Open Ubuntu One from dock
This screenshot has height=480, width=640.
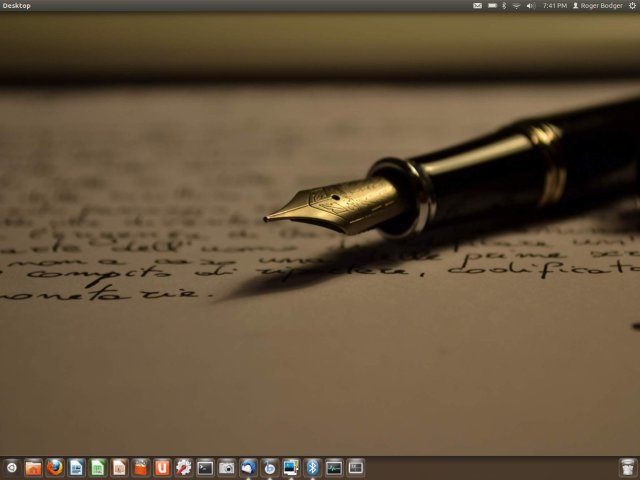[x=162, y=468]
